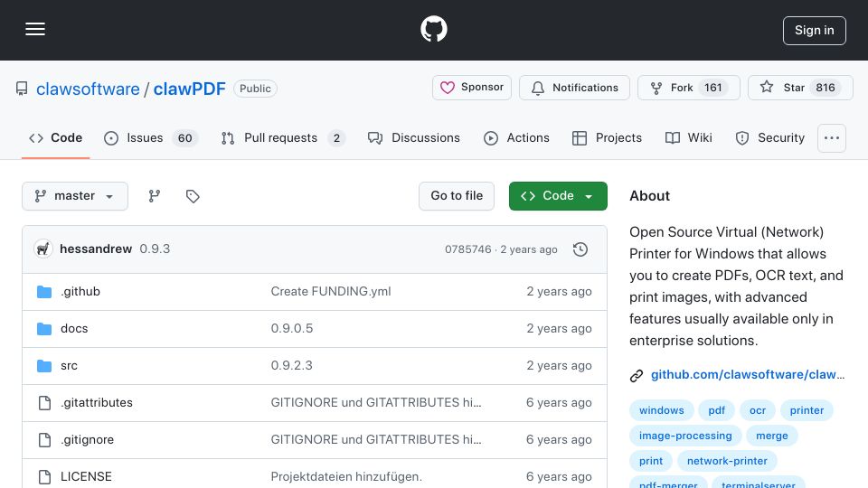This screenshot has height=488, width=868.
Task: Click the LICENSE file icon
Action: click(x=44, y=477)
